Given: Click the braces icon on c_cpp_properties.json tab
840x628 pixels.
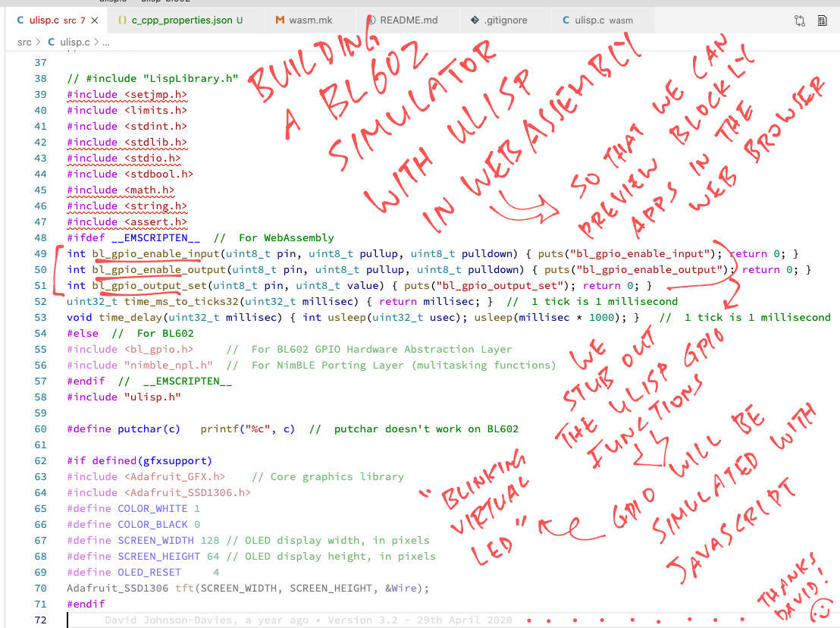Looking at the screenshot, I should (122, 20).
